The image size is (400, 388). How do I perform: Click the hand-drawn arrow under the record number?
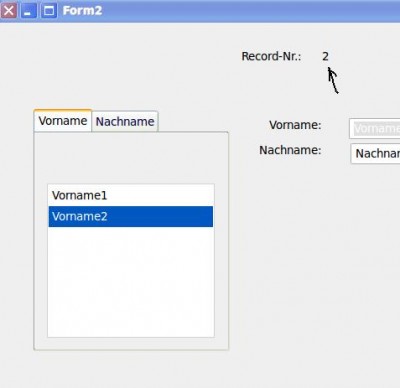pos(333,80)
